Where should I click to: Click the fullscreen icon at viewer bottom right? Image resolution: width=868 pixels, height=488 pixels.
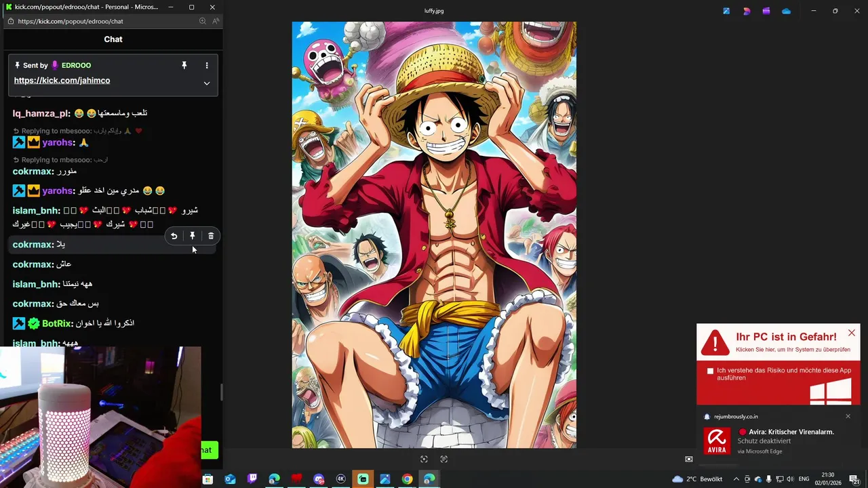[689, 459]
